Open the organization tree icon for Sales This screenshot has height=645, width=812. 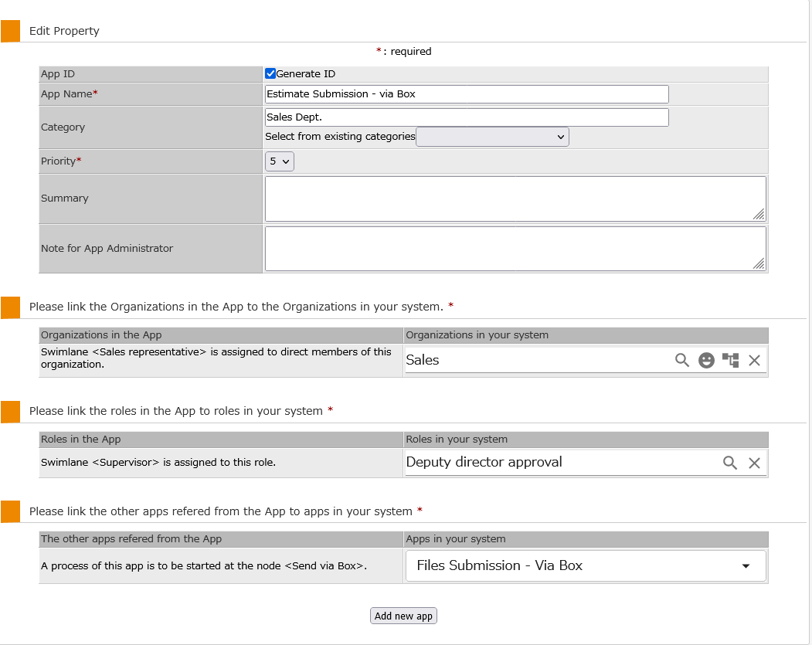coord(730,360)
